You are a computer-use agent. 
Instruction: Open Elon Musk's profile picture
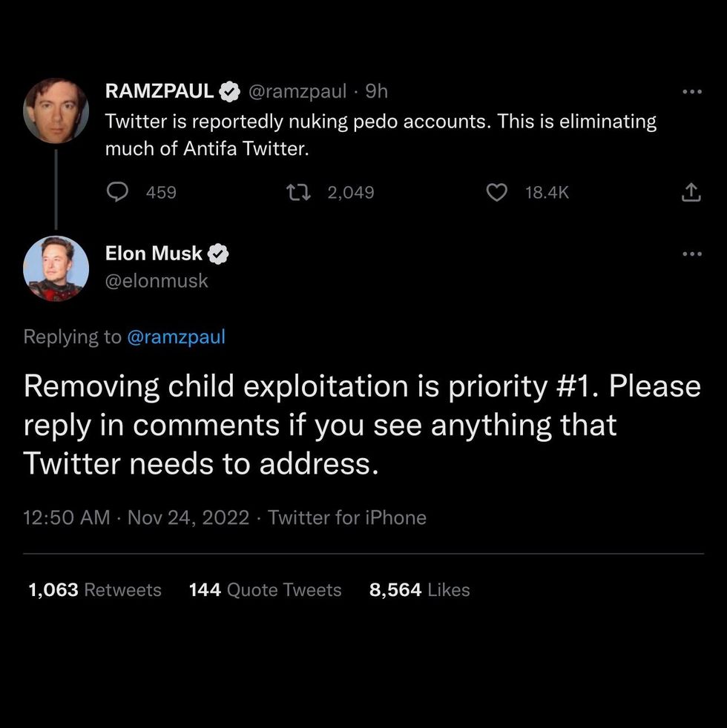point(56,268)
